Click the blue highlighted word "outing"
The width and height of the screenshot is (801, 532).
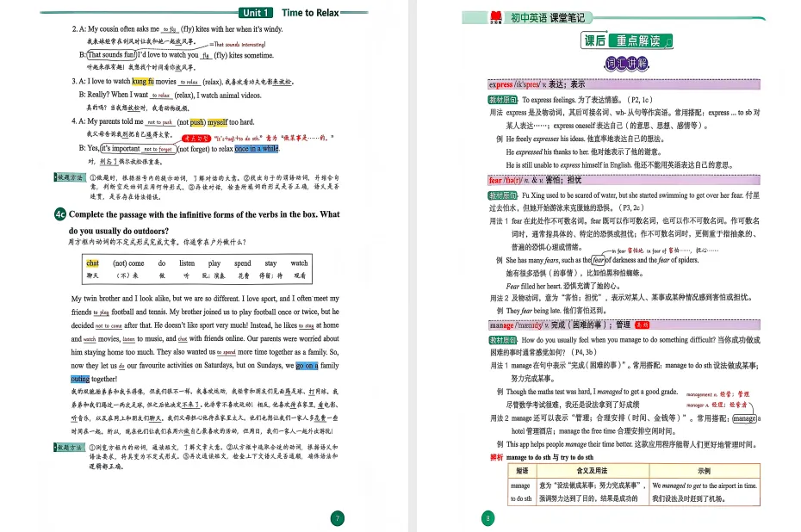(x=80, y=379)
